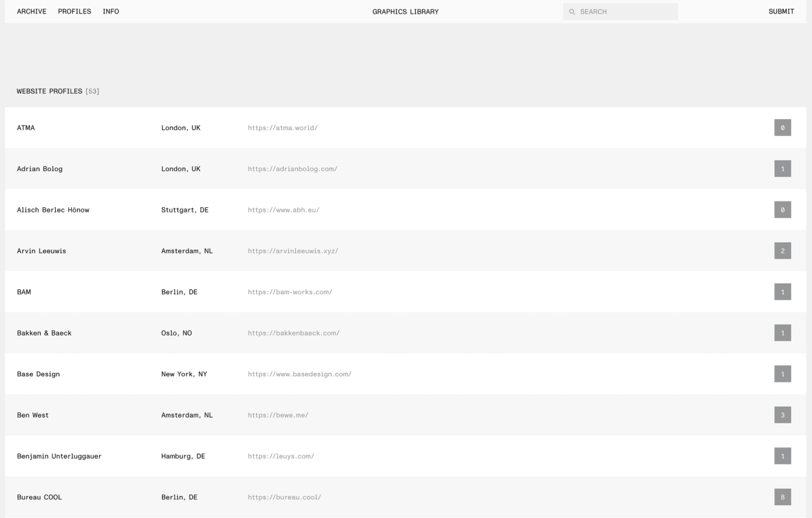
Task: Open Bureau COOL profile
Action: click(x=39, y=497)
